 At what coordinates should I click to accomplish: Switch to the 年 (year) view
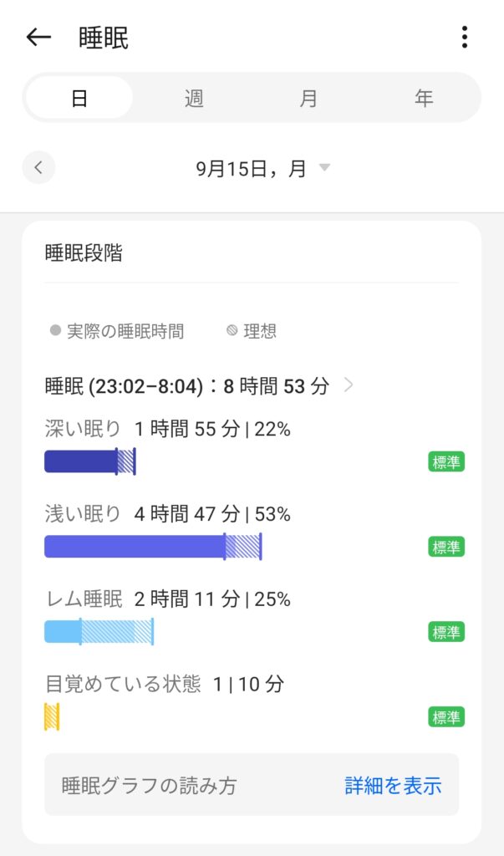tap(424, 98)
